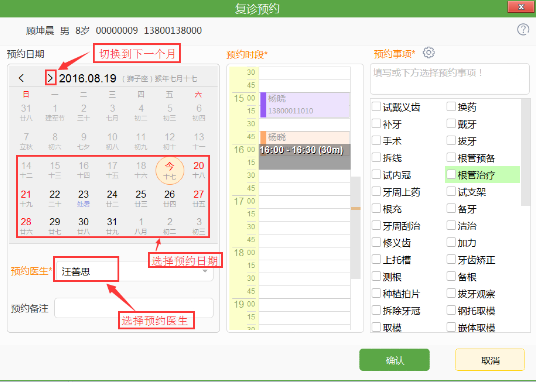This screenshot has width=536, height=382.
Task: Choose date 23 in calendar
Action: 83,198
